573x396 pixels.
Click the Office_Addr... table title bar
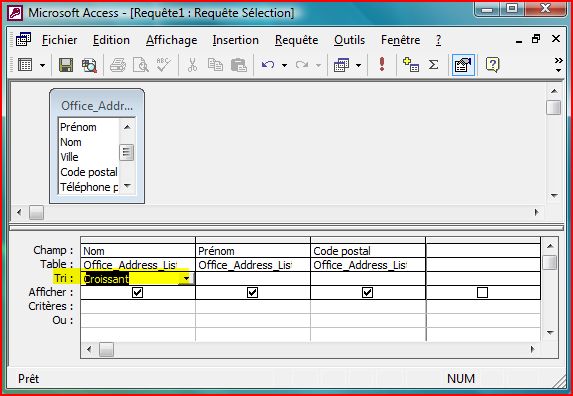97,106
